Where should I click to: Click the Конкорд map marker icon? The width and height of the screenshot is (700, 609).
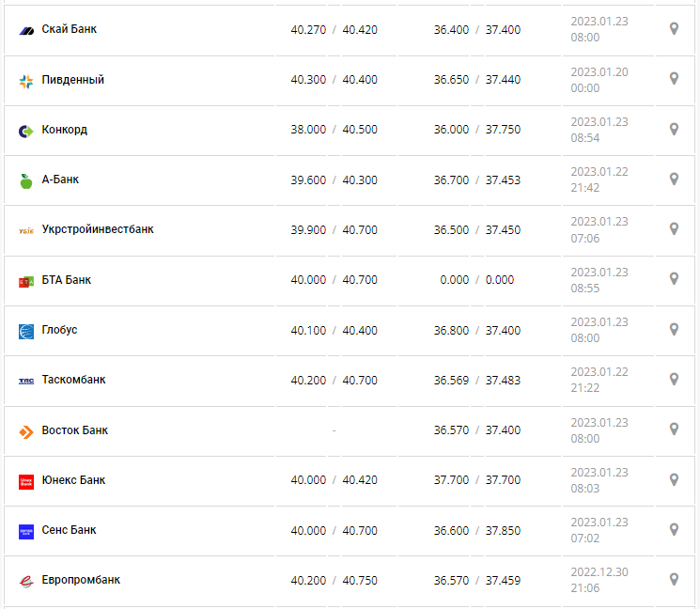674,129
